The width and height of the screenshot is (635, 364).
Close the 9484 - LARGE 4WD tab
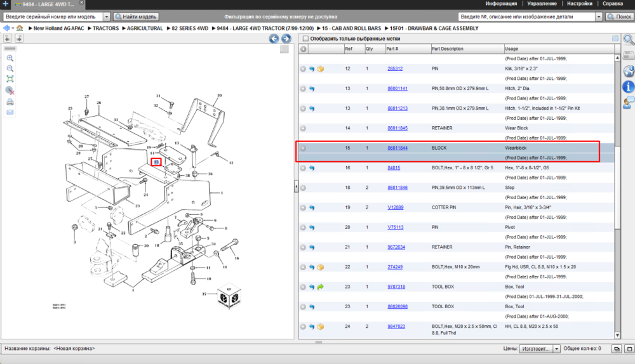point(81,3)
